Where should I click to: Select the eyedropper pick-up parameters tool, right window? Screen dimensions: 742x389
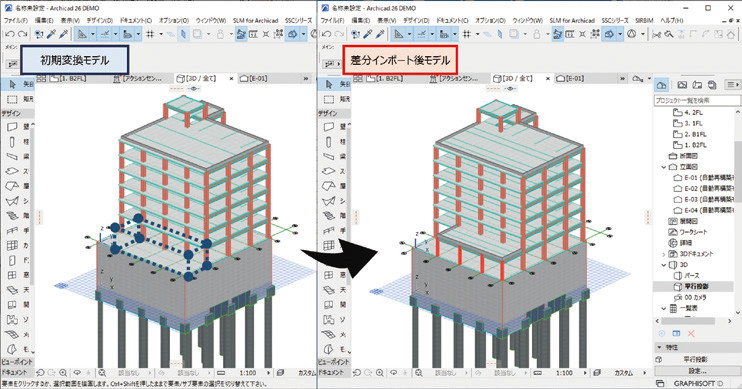coord(368,34)
